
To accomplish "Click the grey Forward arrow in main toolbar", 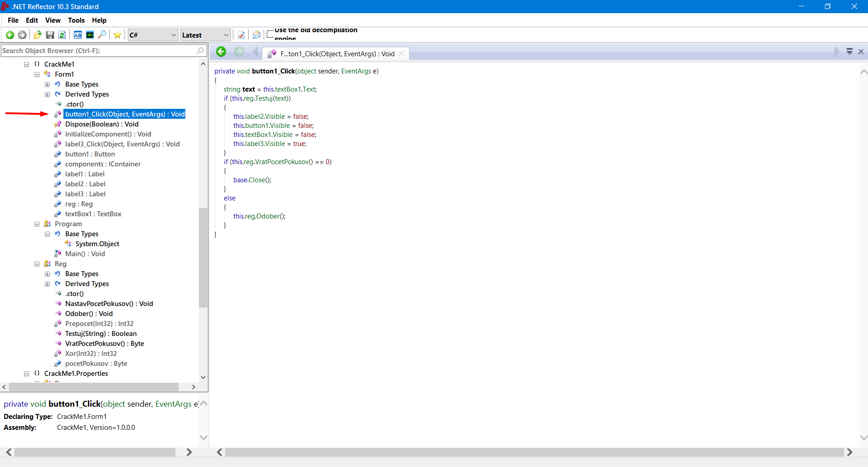I will tap(22, 35).
